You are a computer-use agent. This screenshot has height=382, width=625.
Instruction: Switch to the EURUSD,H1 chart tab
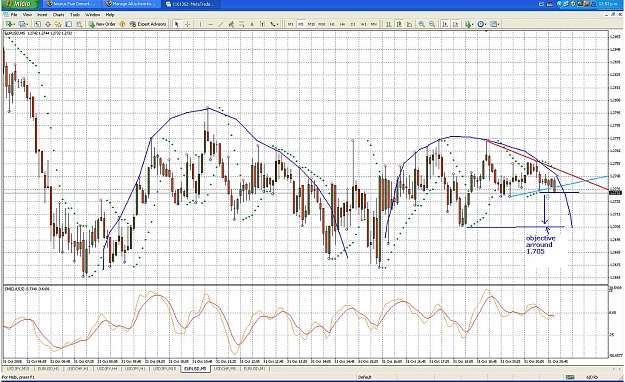(x=49, y=369)
